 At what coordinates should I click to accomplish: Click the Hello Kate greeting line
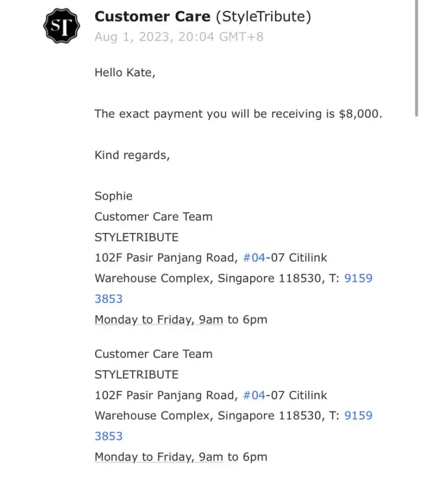click(125, 73)
